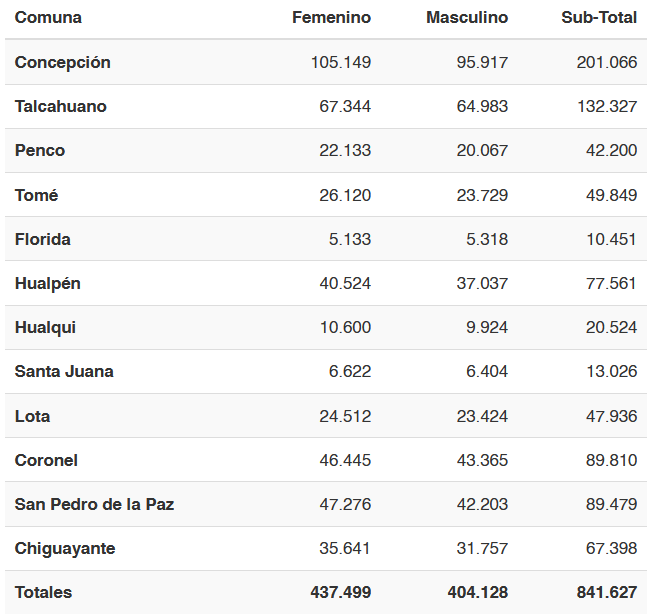Click the Penco comuna name
Viewport: 651px width, 616px height.
40,150
